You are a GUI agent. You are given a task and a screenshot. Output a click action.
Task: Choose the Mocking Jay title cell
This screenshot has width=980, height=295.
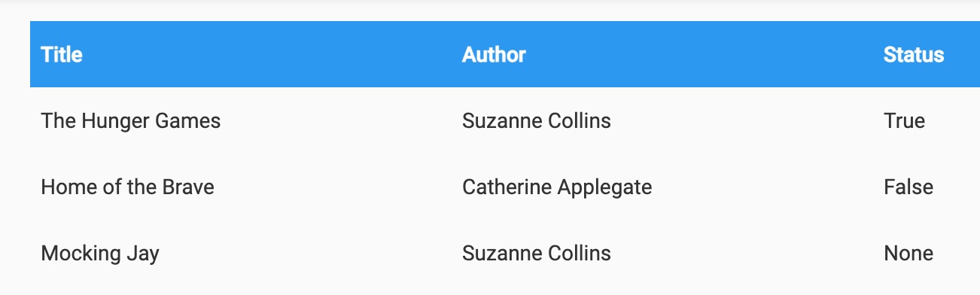[x=100, y=254]
